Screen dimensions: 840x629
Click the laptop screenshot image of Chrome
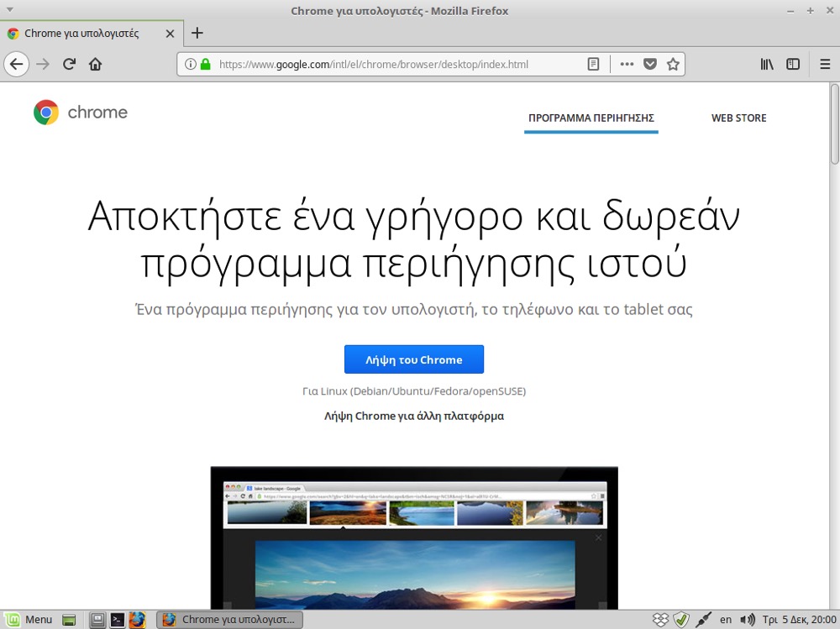pyautogui.click(x=414, y=538)
